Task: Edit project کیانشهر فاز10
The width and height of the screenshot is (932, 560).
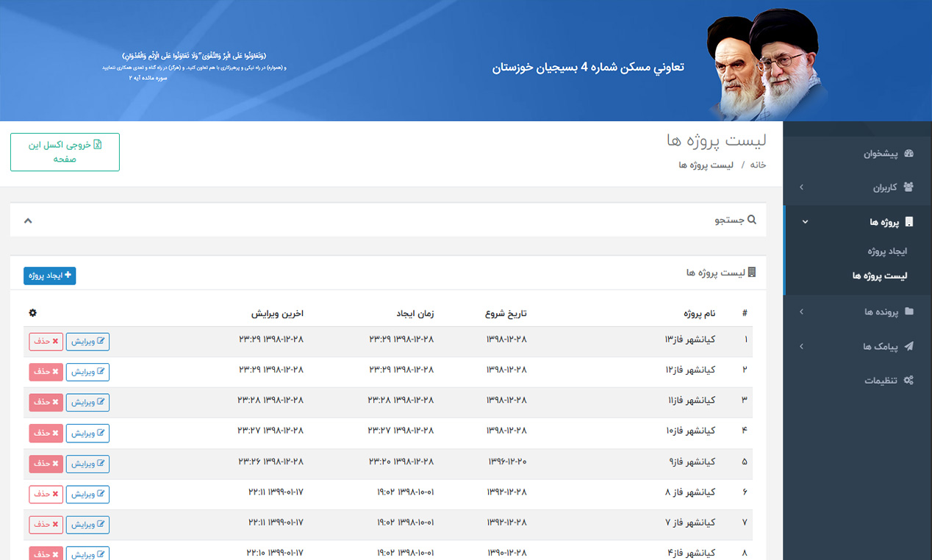Action: (88, 433)
